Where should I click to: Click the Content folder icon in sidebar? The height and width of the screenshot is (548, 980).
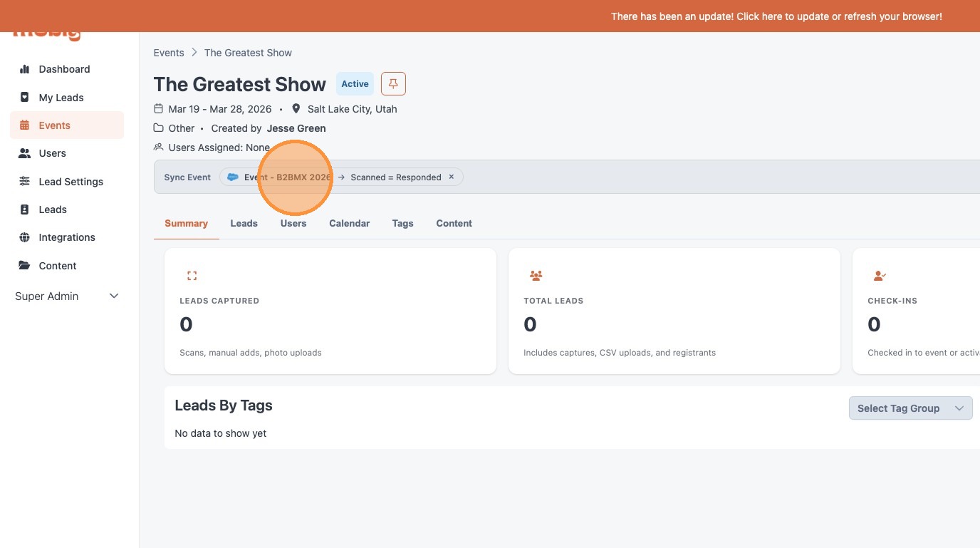pyautogui.click(x=25, y=266)
